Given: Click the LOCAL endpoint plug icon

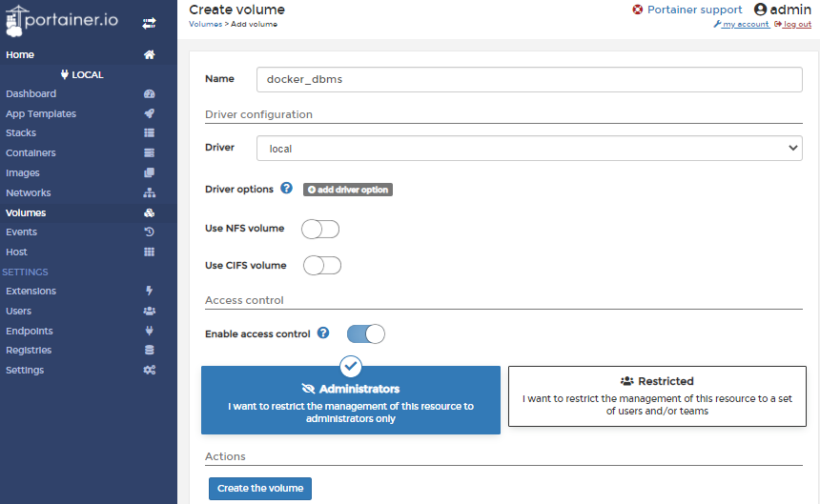Looking at the screenshot, I should [64, 74].
